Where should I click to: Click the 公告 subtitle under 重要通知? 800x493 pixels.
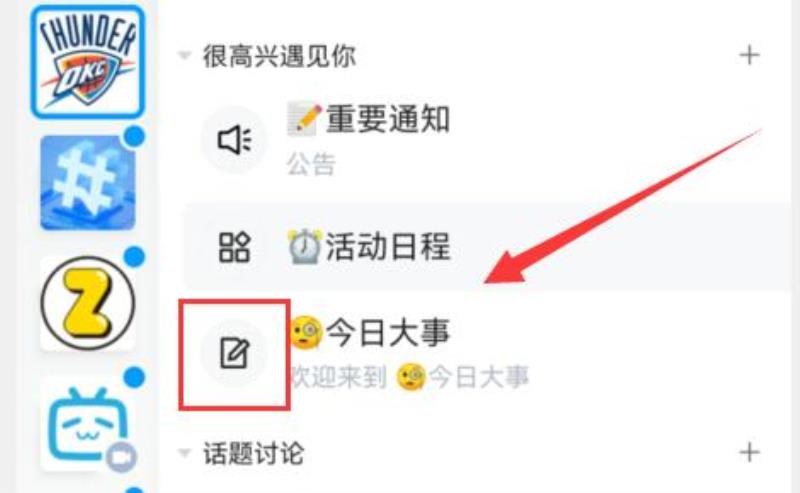(x=311, y=164)
